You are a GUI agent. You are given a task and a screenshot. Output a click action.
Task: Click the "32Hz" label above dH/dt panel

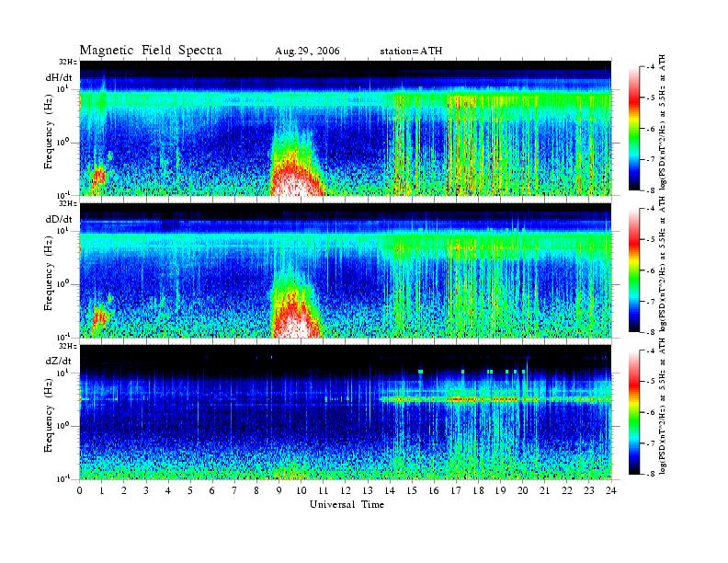click(x=68, y=62)
